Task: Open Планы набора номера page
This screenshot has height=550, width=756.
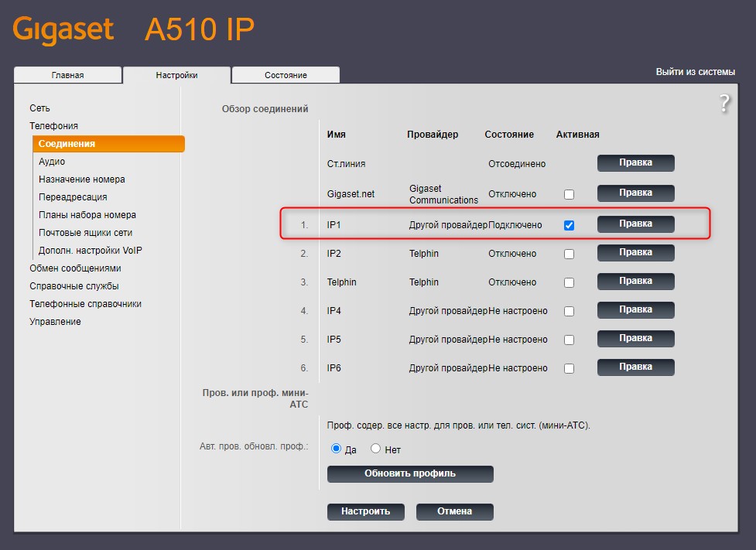Action: [x=87, y=215]
